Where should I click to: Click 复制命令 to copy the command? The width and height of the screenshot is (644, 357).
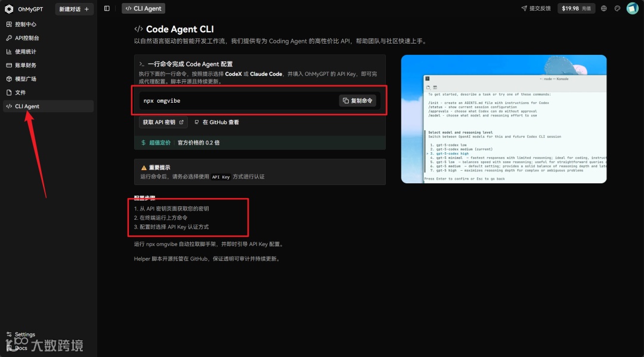[x=357, y=101]
